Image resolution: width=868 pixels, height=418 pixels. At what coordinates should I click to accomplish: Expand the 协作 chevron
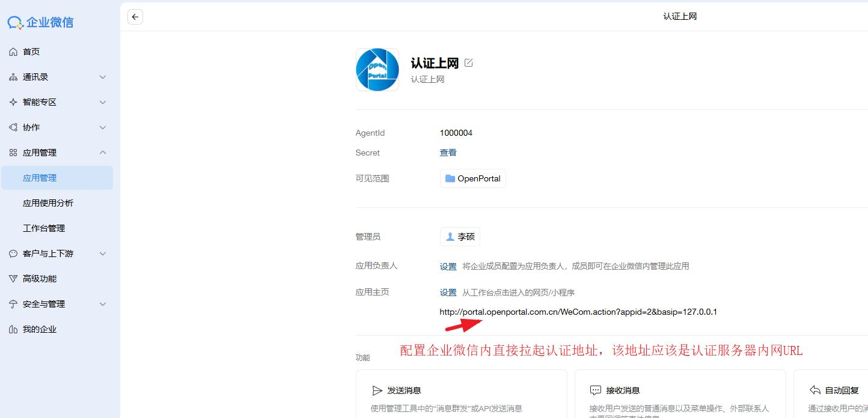103,127
